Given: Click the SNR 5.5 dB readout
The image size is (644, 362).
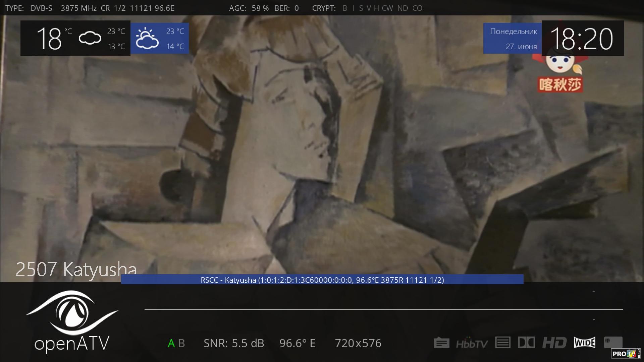Looking at the screenshot, I should pyautogui.click(x=234, y=343).
